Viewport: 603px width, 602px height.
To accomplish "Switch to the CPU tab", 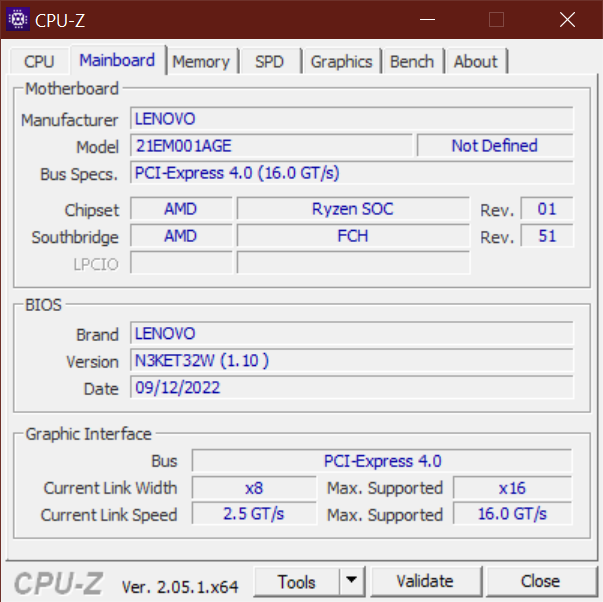I will pos(39,62).
